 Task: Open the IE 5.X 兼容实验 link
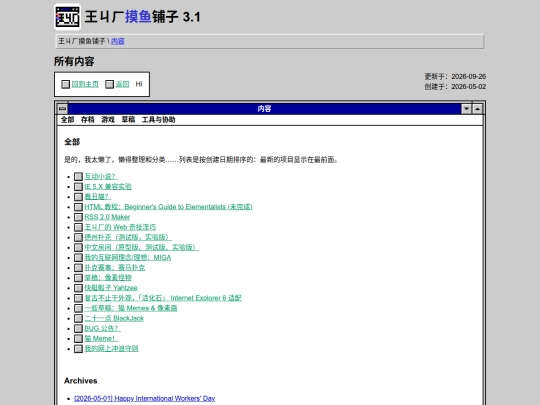coord(108,186)
